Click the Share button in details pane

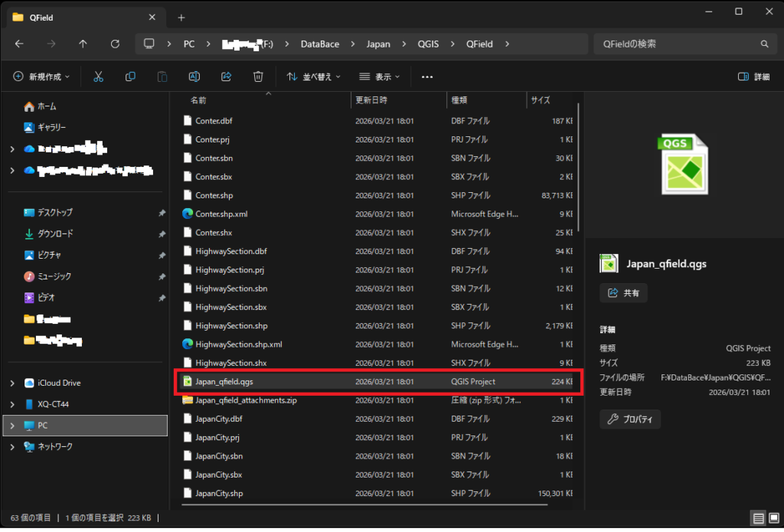624,292
